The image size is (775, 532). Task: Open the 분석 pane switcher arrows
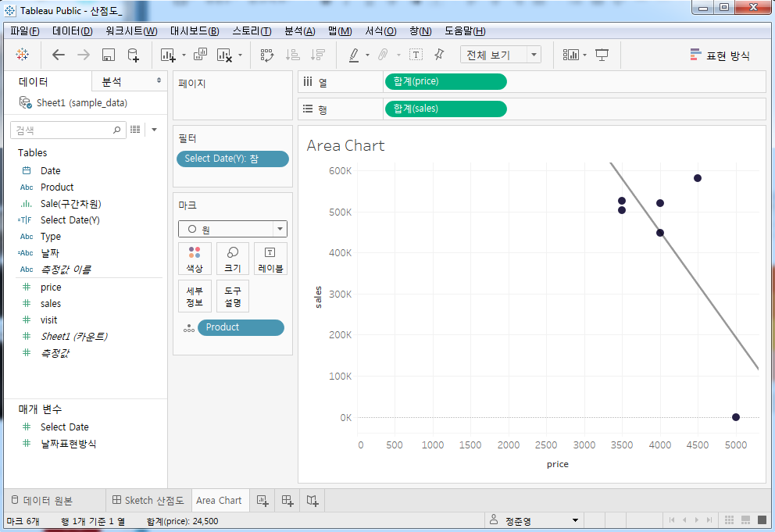pos(159,80)
